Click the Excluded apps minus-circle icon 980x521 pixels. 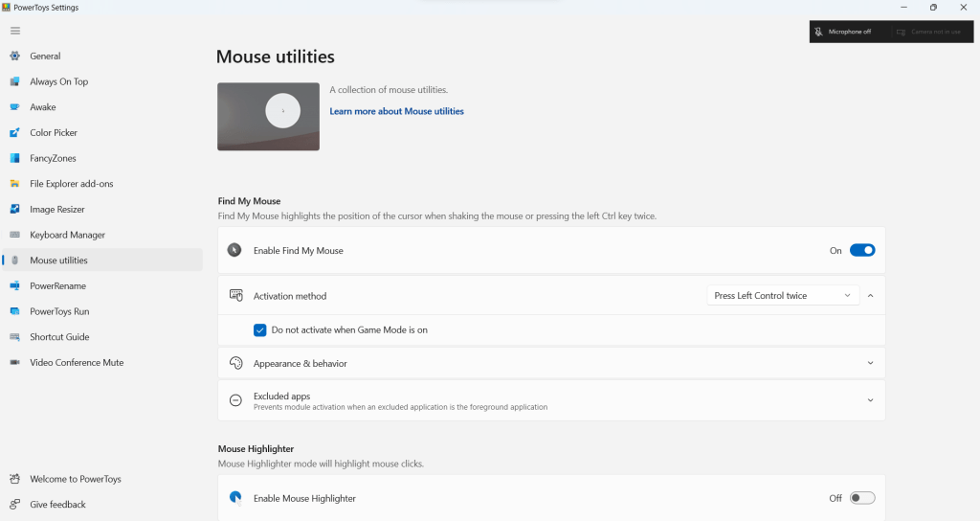pos(235,400)
